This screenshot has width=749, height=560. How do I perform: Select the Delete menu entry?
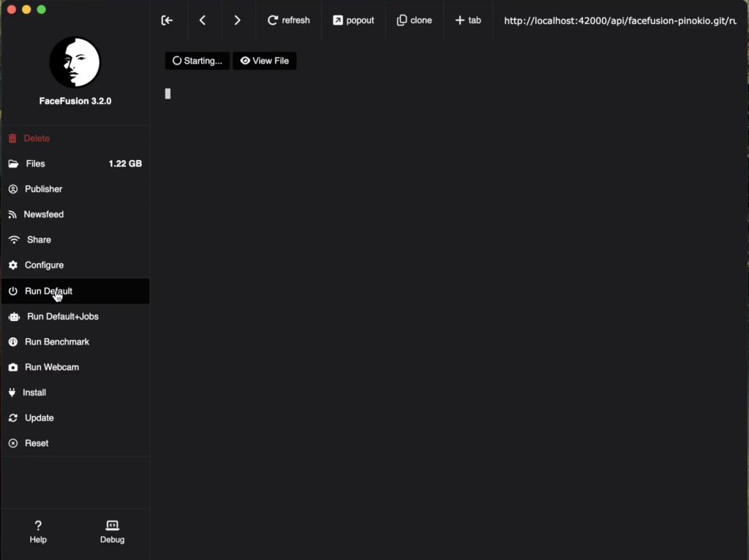tap(75, 138)
